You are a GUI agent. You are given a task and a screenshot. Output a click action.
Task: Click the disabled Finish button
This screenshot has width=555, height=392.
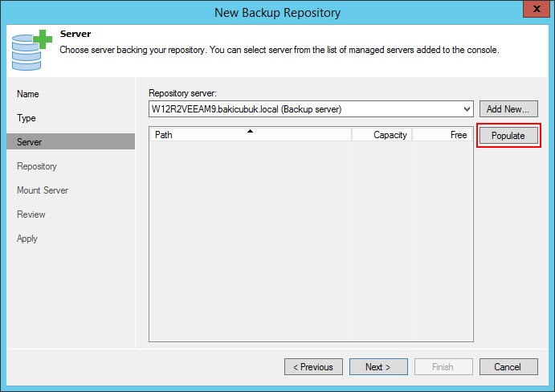(x=443, y=367)
